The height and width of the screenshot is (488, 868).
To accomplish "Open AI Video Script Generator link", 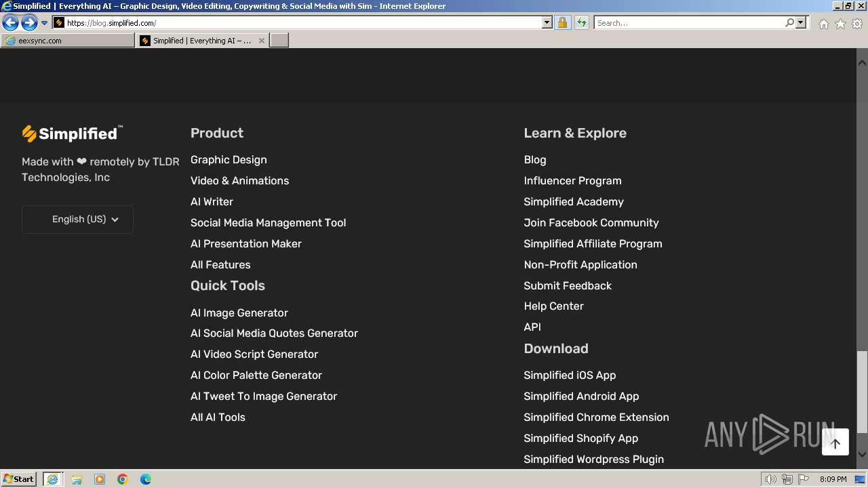I will tap(254, 354).
